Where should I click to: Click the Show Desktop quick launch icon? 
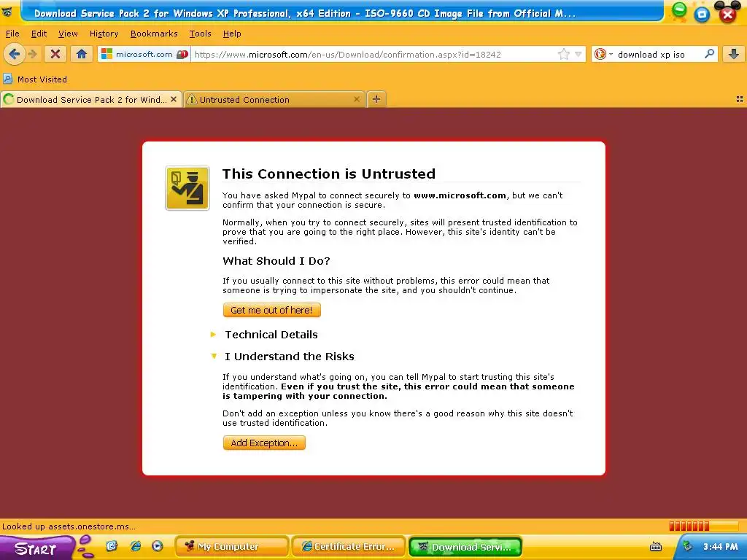112,546
